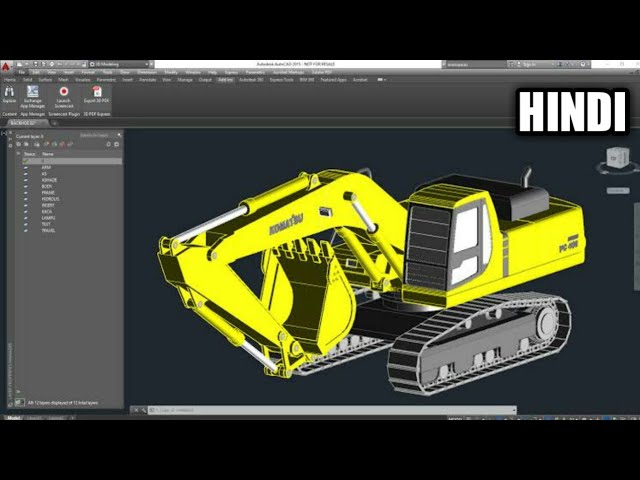Click the Save icon in quick access toolbar
The width and height of the screenshot is (640, 480).
tap(36, 64)
